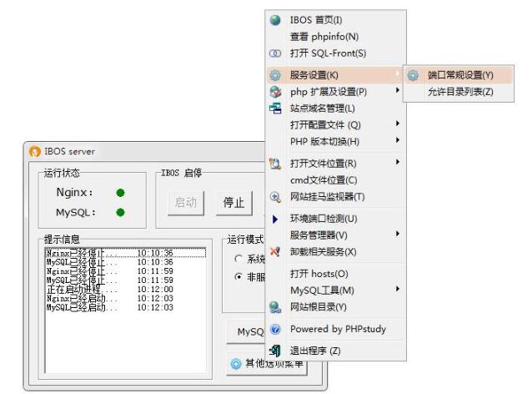Expand the php 扩展及设置 submenu arrow
The width and height of the screenshot is (532, 394).
coord(397,90)
